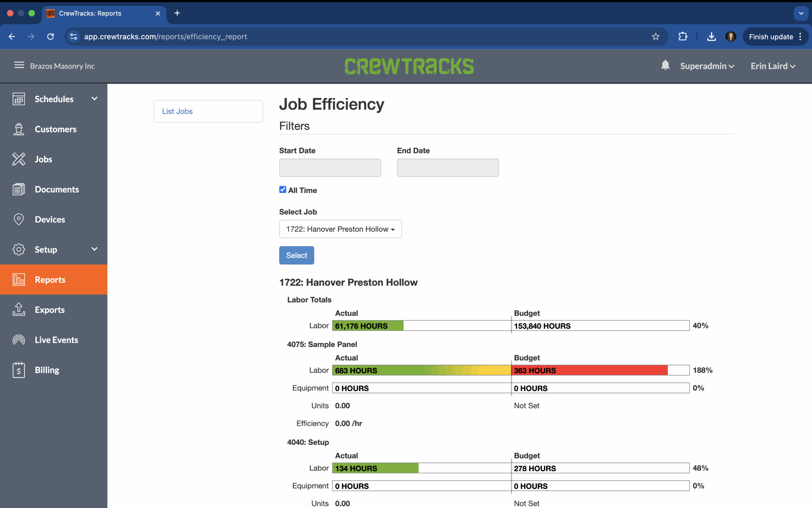Image resolution: width=812 pixels, height=508 pixels.
Task: Click the Documents sidebar icon
Action: click(x=19, y=190)
